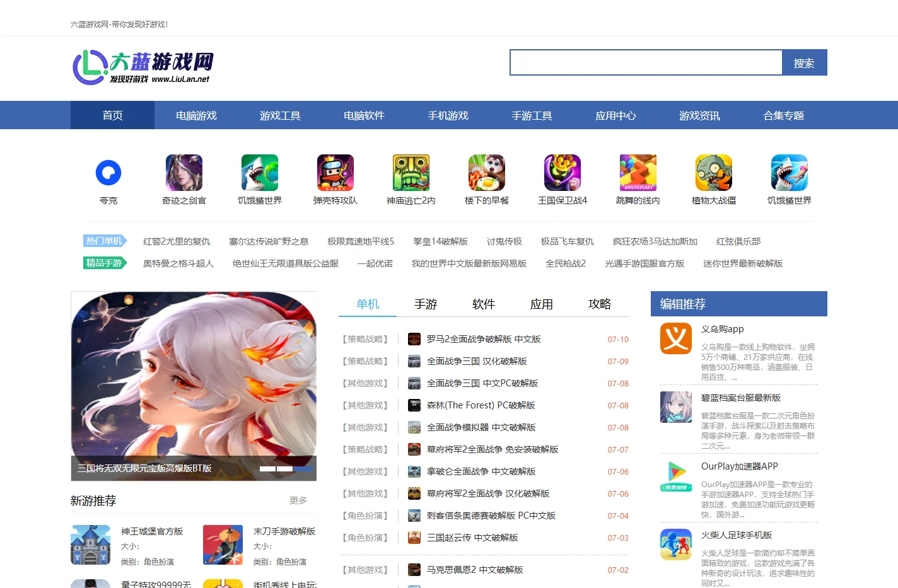Viewport: 898px width, 588px height.
Task: Open the 神庙逃亡2内 game icon
Action: point(411,173)
